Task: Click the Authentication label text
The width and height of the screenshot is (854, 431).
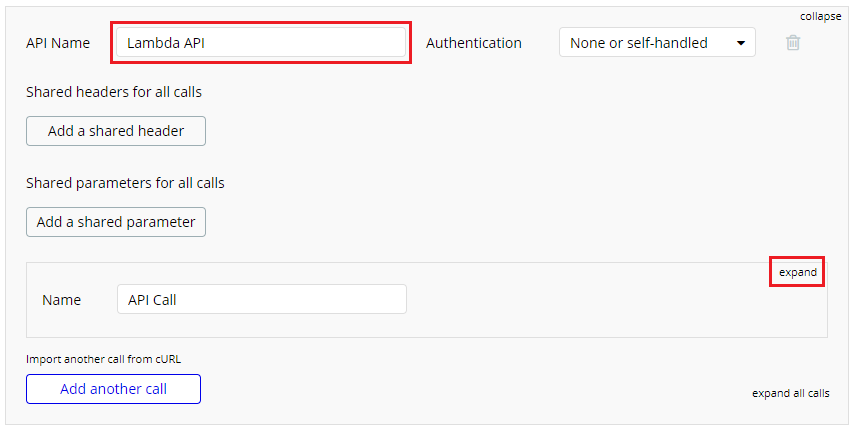Action: point(473,43)
